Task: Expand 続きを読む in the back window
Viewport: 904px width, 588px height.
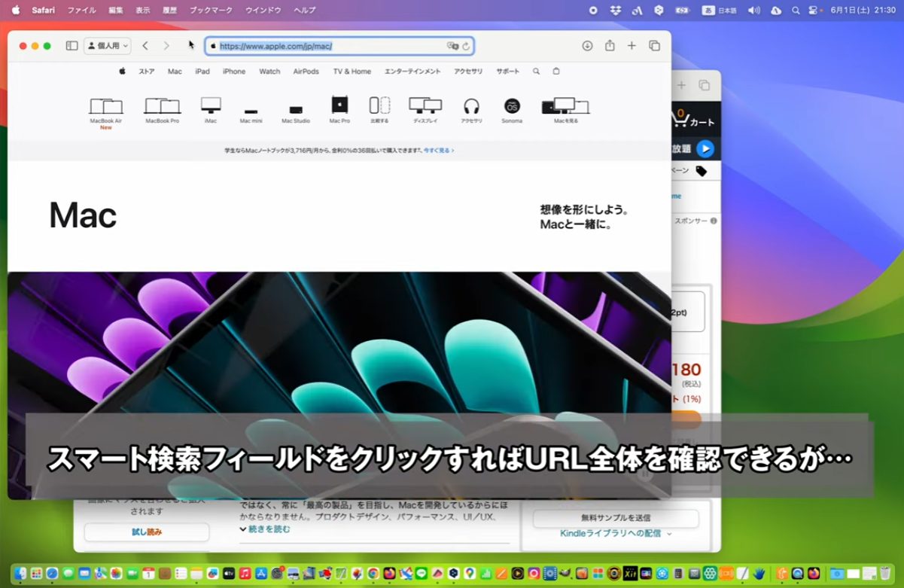Action: pos(265,529)
